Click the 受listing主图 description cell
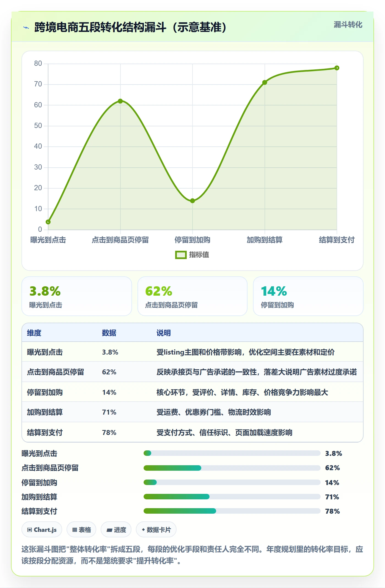385x588 pixels. pos(246,352)
